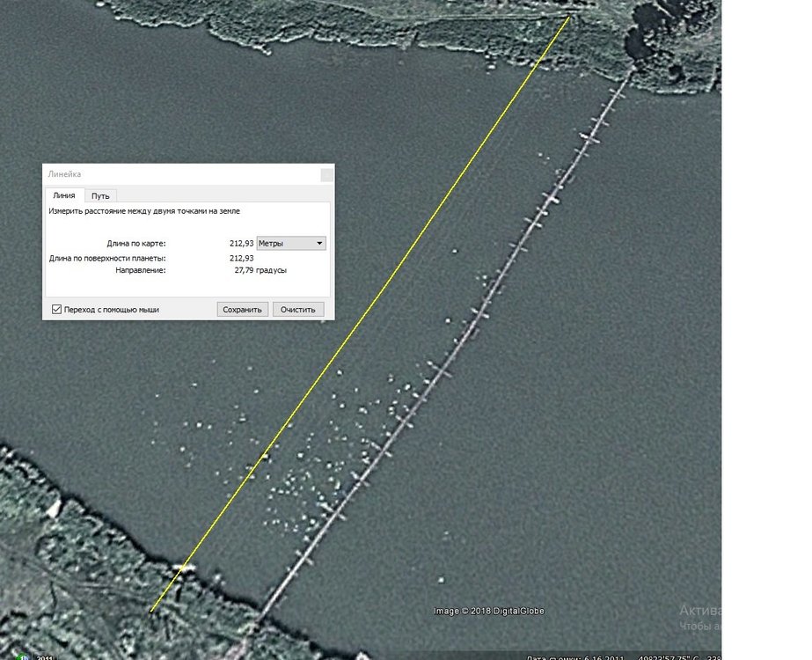Click the Линейка dialog title bar
The height and width of the screenshot is (660, 812).
pyautogui.click(x=176, y=174)
